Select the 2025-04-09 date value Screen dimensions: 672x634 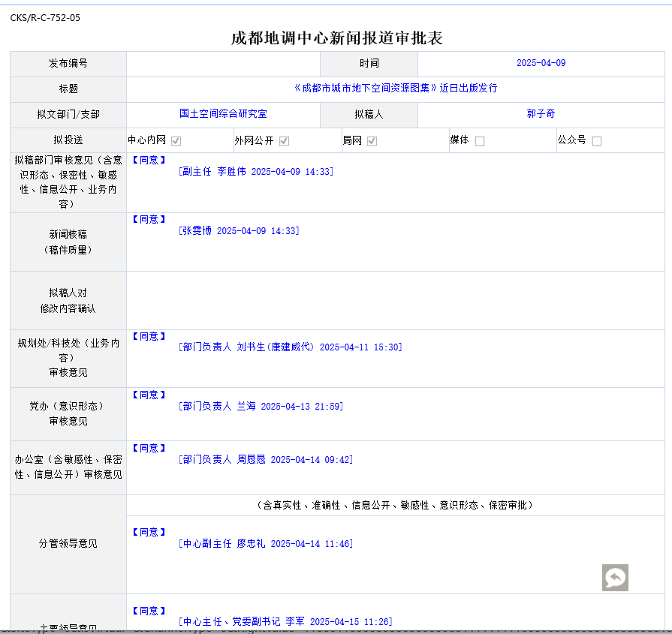coord(541,64)
